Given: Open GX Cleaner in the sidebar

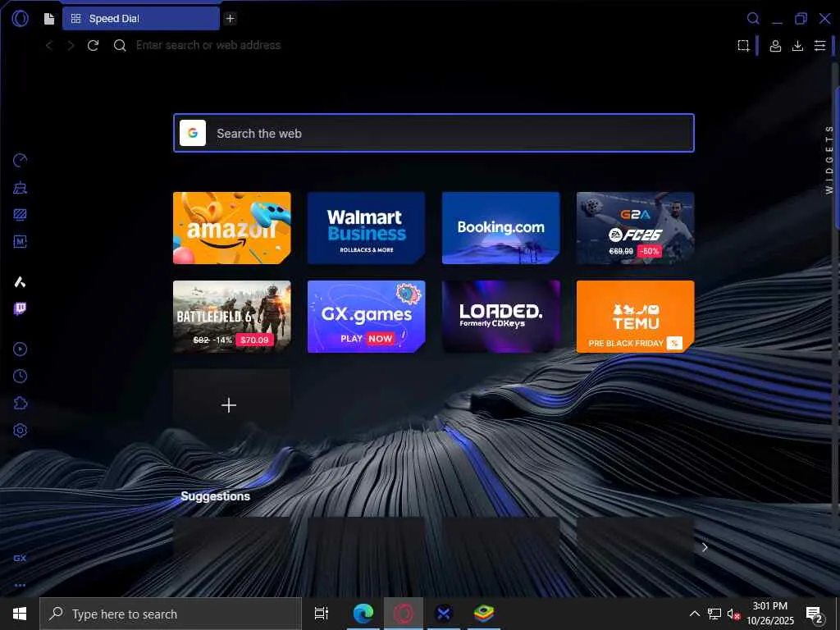Looking at the screenshot, I should pos(20,188).
